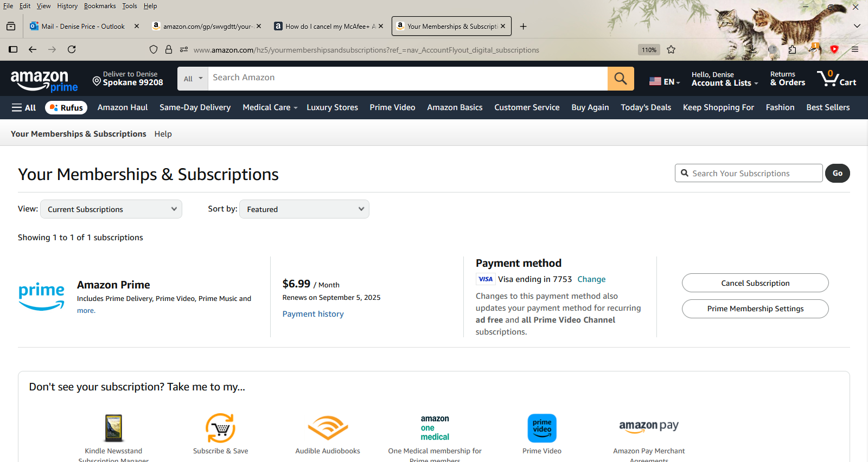Go back to the previous page
Image resolution: width=868 pixels, height=462 pixels.
33,49
